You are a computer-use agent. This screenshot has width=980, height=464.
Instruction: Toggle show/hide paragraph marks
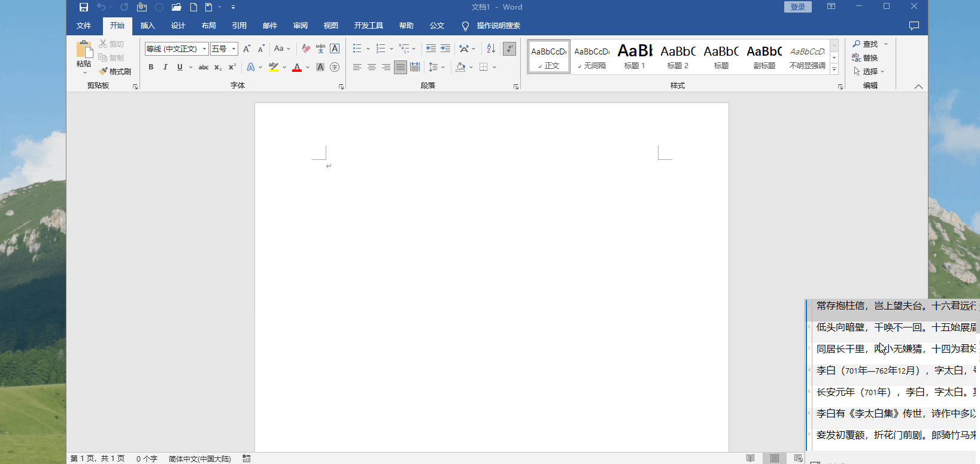(x=509, y=48)
